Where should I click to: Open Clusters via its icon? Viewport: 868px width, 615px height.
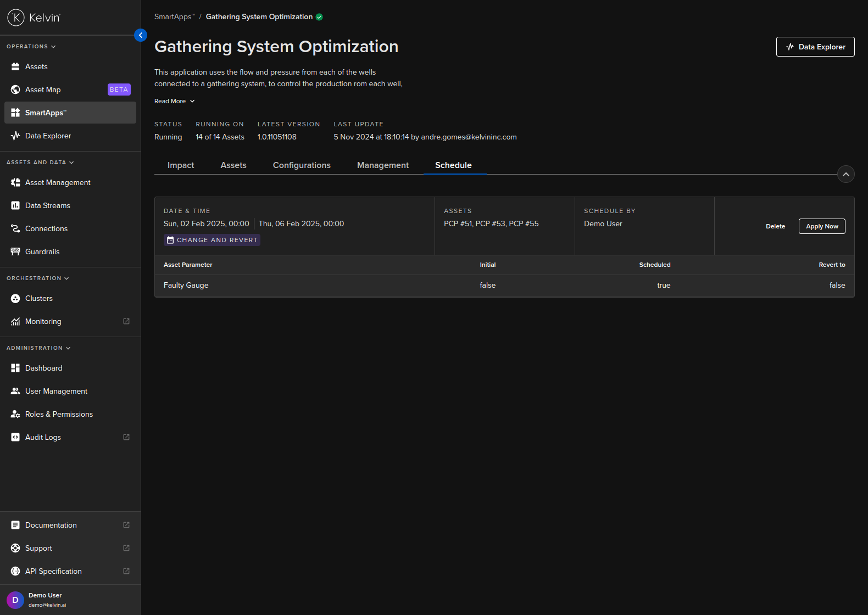(x=15, y=298)
